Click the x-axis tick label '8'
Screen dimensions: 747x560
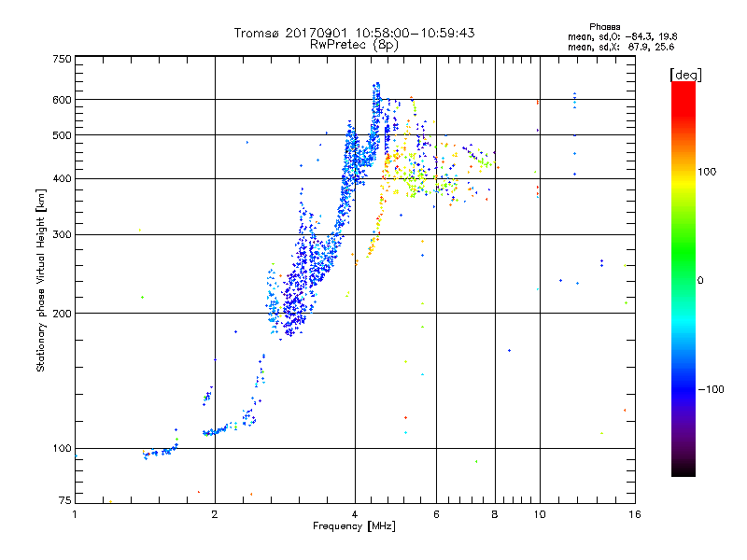(495, 514)
